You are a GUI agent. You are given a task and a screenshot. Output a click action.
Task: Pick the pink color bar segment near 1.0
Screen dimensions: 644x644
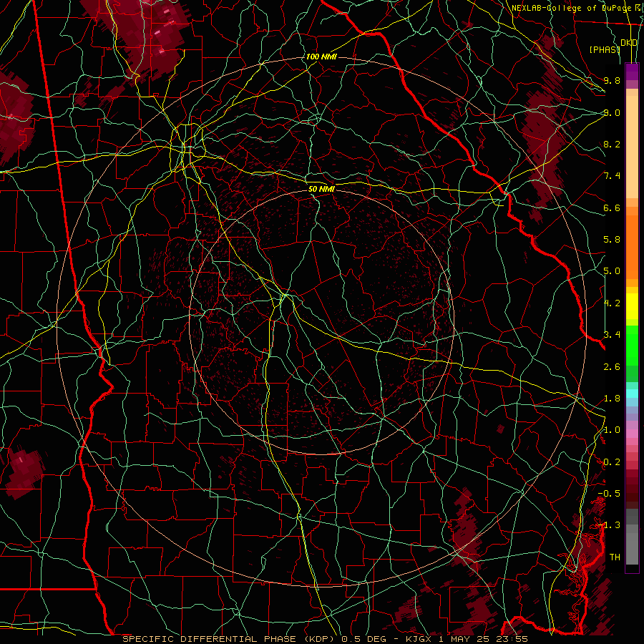[632, 434]
